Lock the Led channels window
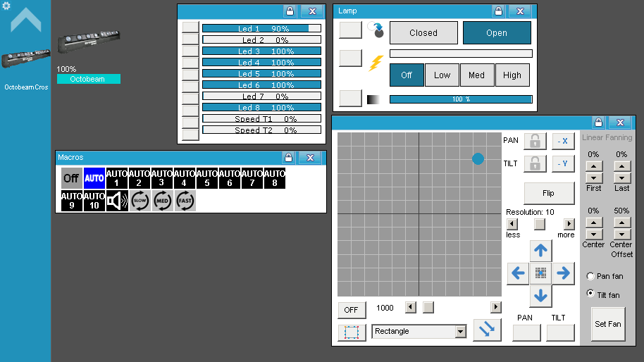The height and width of the screenshot is (362, 644). pyautogui.click(x=290, y=11)
